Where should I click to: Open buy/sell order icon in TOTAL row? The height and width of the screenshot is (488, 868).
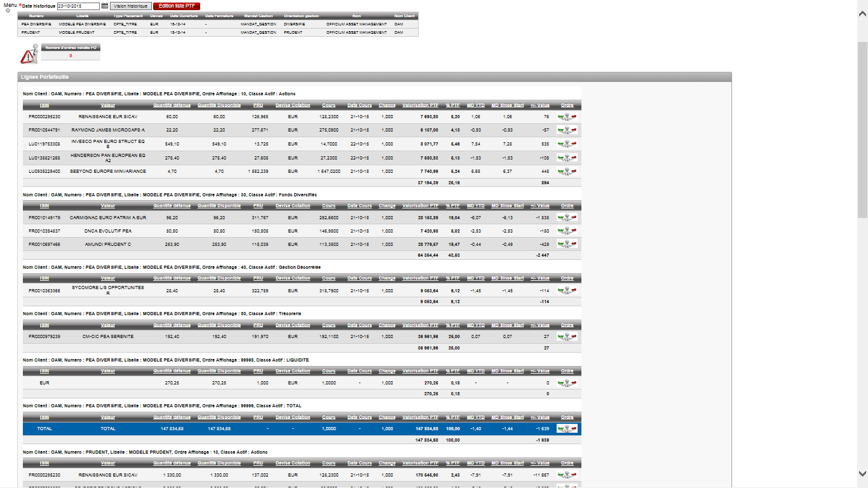pyautogui.click(x=567, y=429)
